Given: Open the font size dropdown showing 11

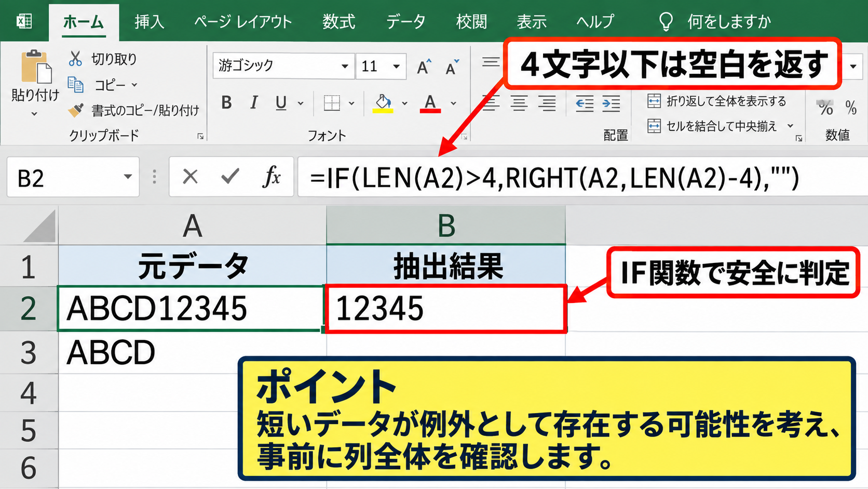Looking at the screenshot, I should [397, 66].
